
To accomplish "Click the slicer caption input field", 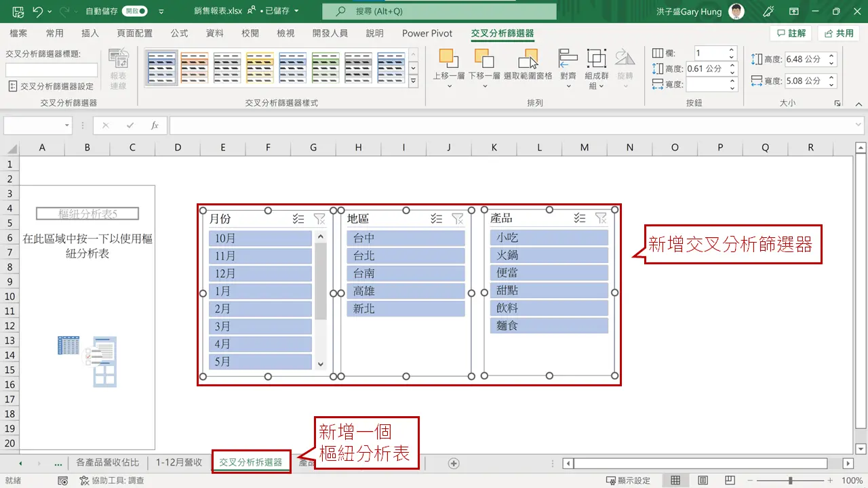I will click(x=52, y=70).
